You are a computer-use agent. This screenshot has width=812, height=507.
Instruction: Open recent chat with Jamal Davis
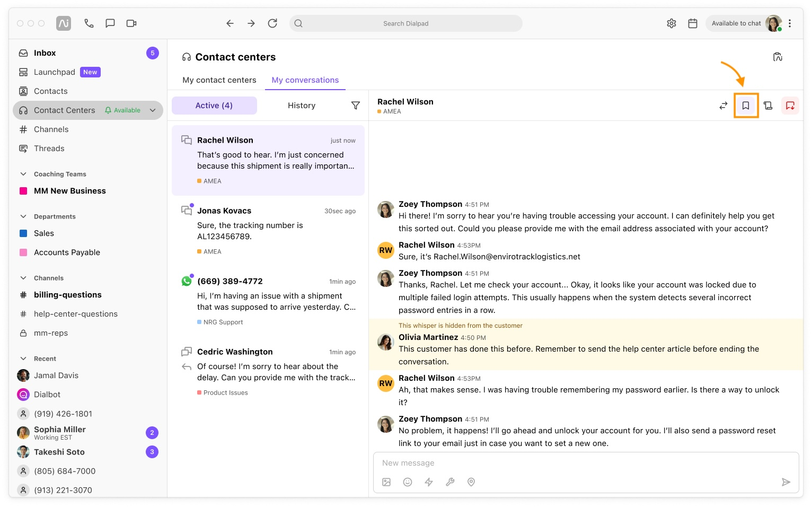click(88, 375)
